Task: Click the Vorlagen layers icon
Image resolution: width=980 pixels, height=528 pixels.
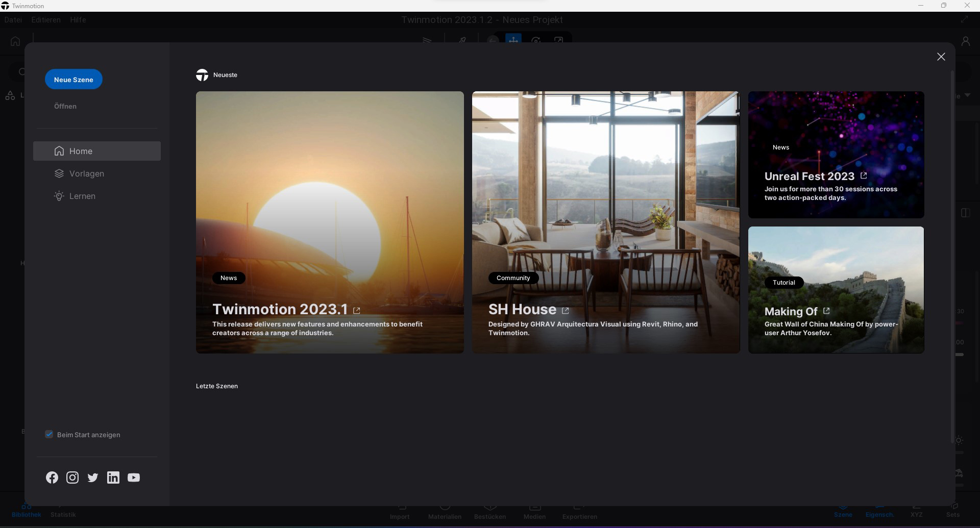Action: point(59,173)
